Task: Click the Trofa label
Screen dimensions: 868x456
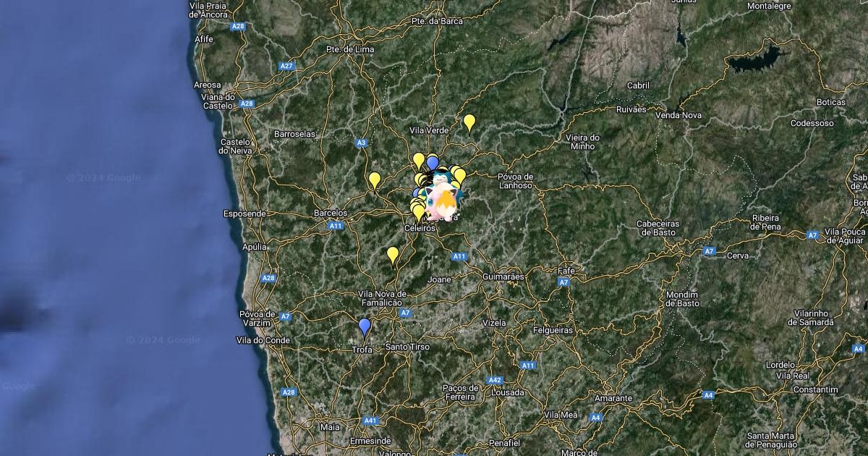Action: 362,350
